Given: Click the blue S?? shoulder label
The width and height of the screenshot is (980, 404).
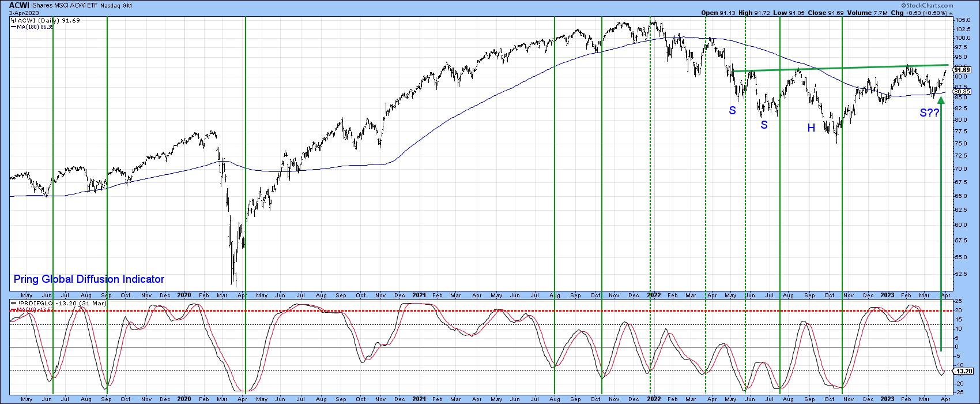Looking at the screenshot, I should click(930, 114).
